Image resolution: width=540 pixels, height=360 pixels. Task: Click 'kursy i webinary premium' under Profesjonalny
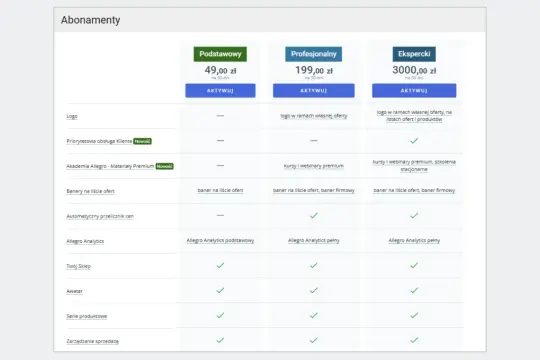click(x=314, y=166)
